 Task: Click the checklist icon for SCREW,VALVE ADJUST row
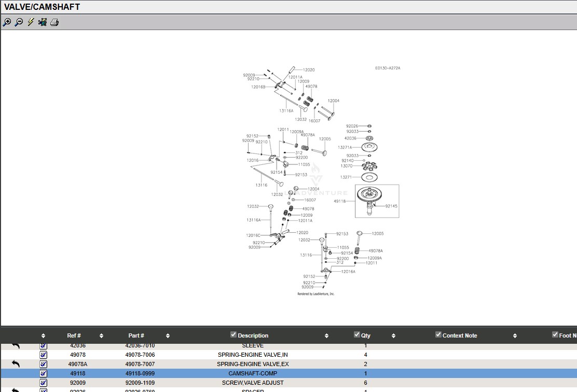click(x=43, y=383)
